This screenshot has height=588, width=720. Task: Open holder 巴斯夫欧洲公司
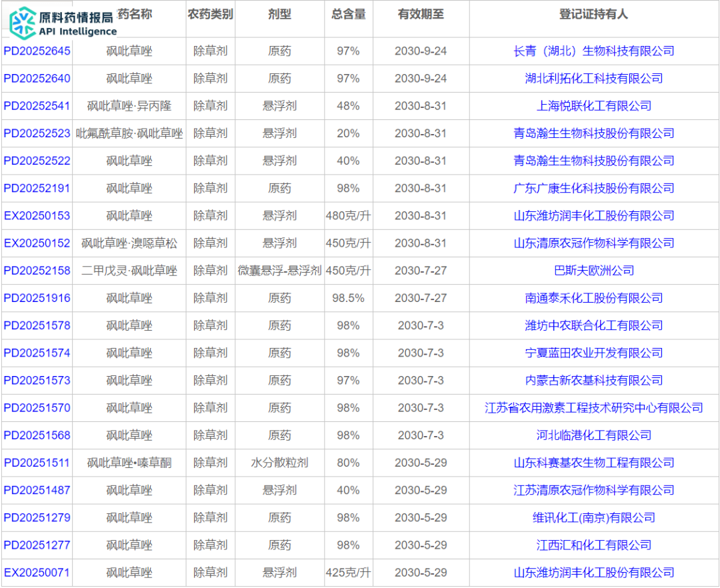tap(594, 271)
